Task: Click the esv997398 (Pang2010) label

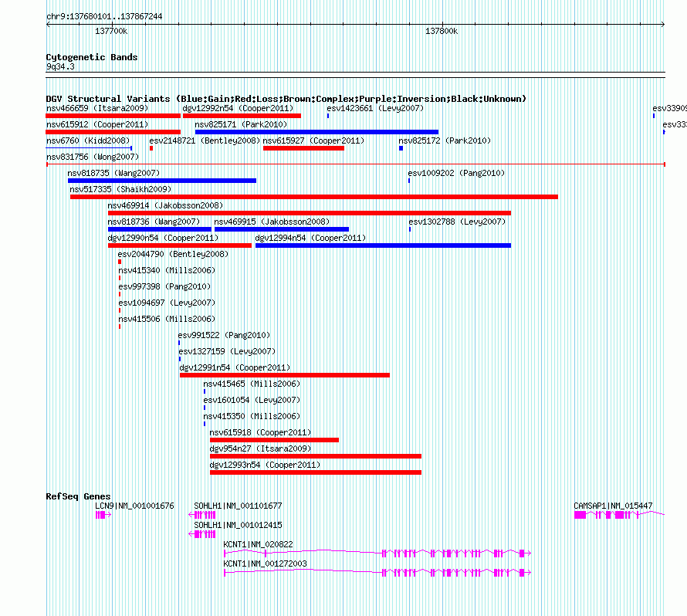Action: pos(164,286)
